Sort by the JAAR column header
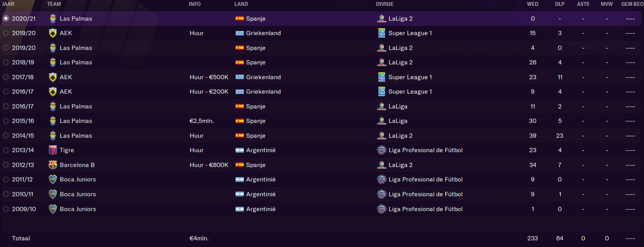Viewport: 644px width, 247px height. (8, 4)
